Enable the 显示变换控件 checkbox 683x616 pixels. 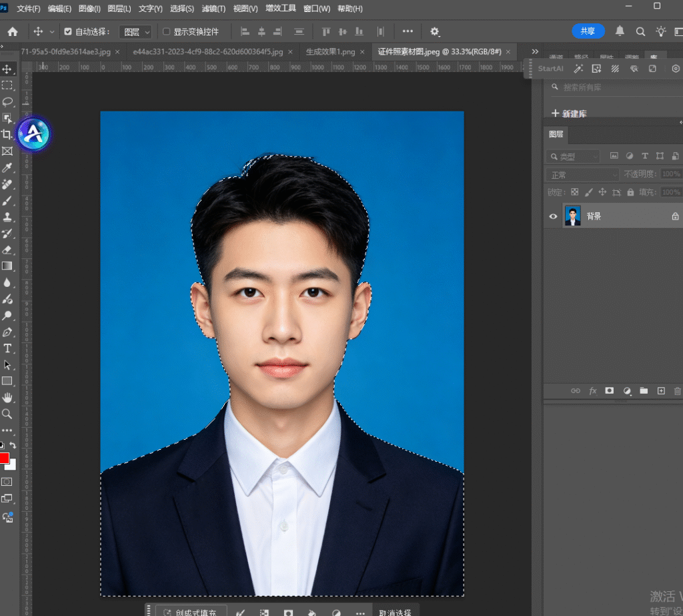(166, 31)
